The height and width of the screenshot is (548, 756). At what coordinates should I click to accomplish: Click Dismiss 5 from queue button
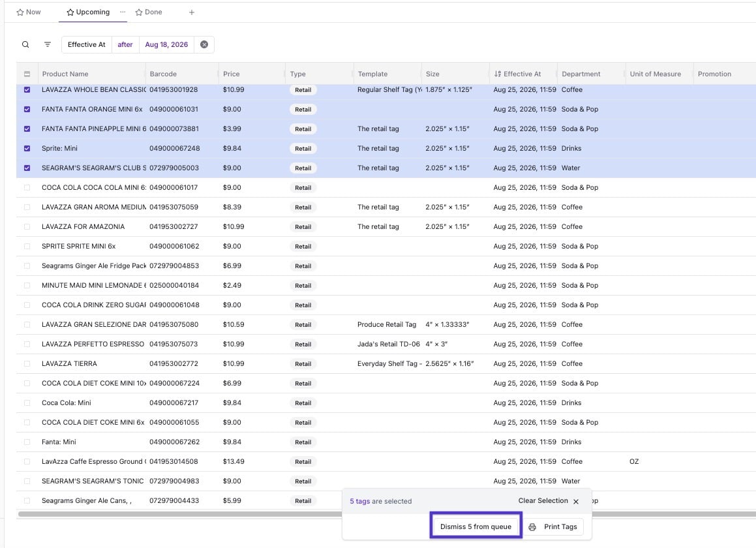(476, 526)
